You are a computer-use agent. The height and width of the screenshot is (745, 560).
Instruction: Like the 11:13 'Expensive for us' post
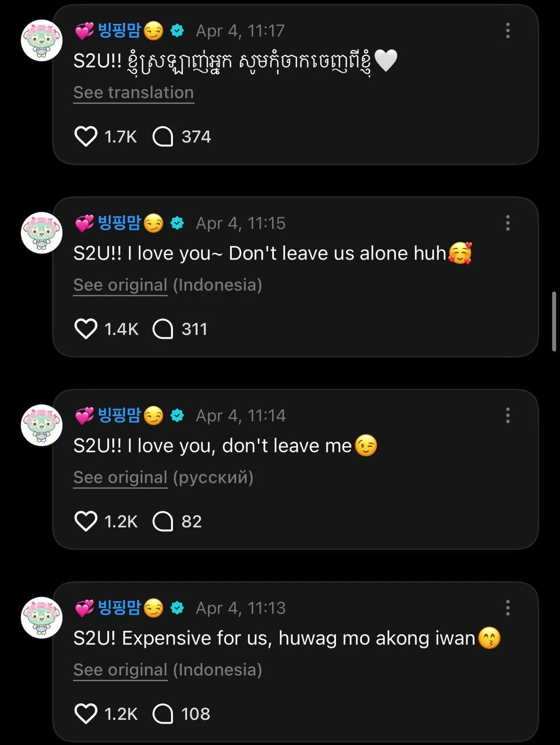[x=86, y=714]
